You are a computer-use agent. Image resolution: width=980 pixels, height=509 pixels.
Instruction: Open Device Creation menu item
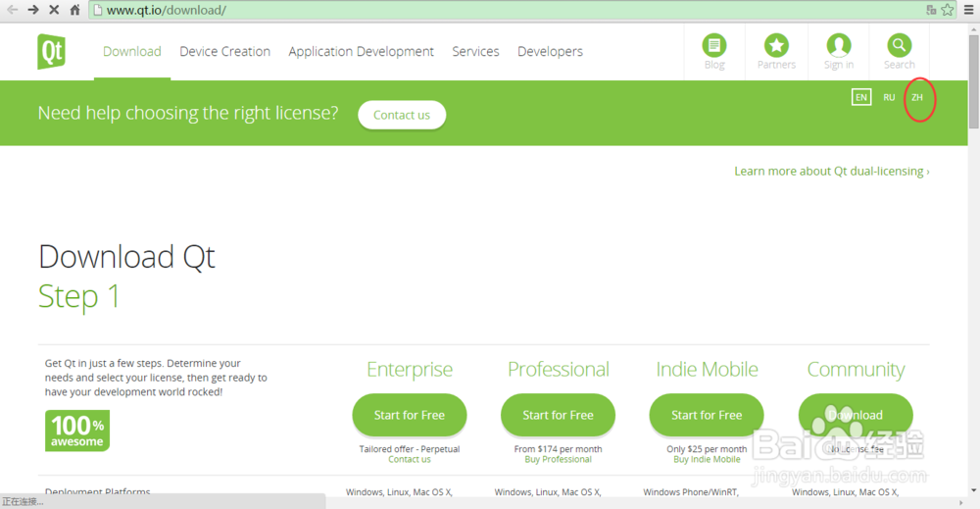(x=225, y=51)
